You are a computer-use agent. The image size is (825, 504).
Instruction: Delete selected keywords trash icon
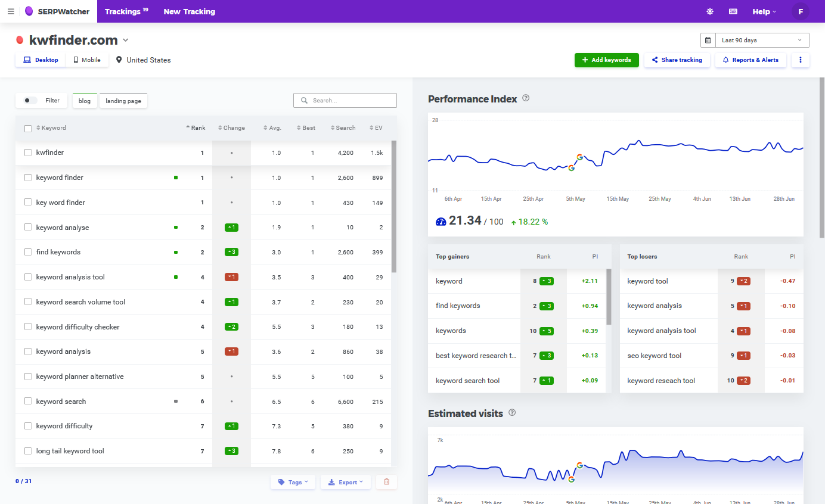pos(386,482)
